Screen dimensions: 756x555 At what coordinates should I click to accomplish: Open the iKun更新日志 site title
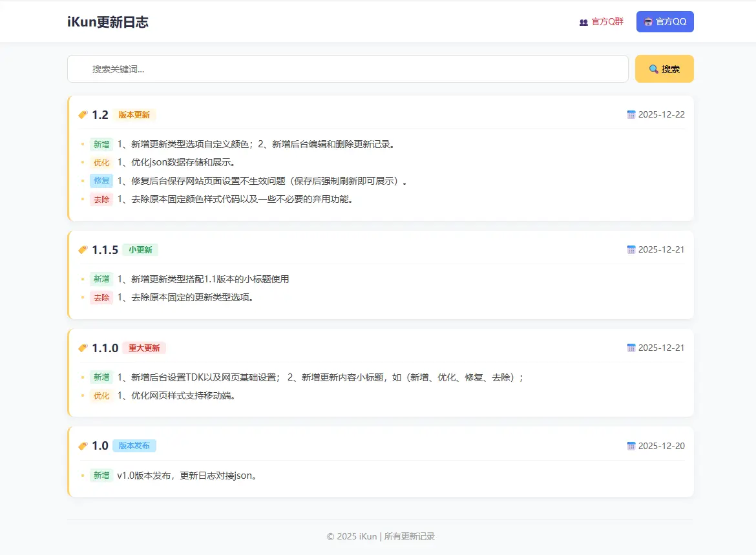(107, 21)
